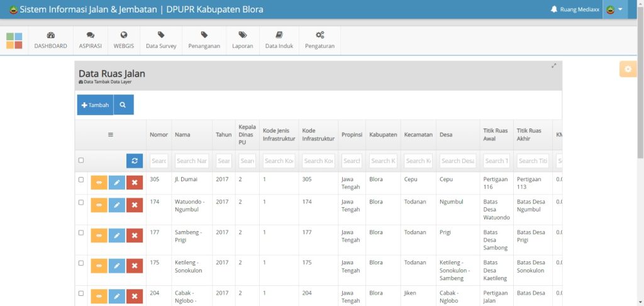Check the Ketileng - Sonokulon row checkbox
The width and height of the screenshot is (644, 306).
pos(81,263)
